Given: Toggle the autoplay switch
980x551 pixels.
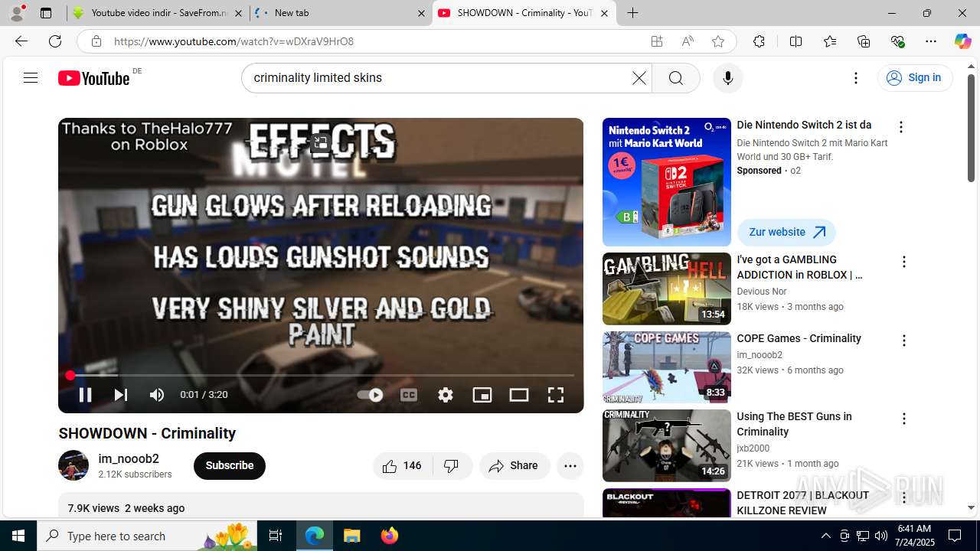Looking at the screenshot, I should coord(371,395).
